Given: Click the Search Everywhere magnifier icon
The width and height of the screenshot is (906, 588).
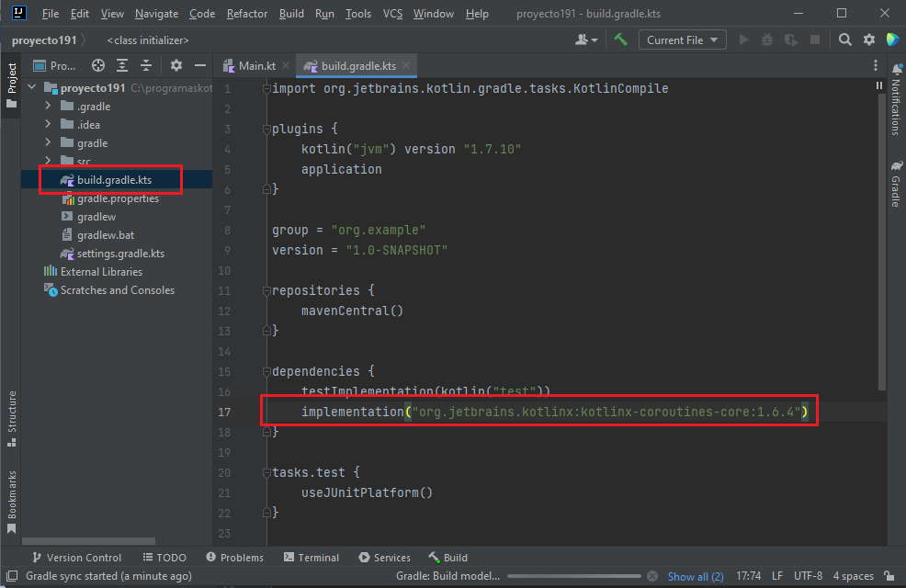Looking at the screenshot, I should pos(844,40).
